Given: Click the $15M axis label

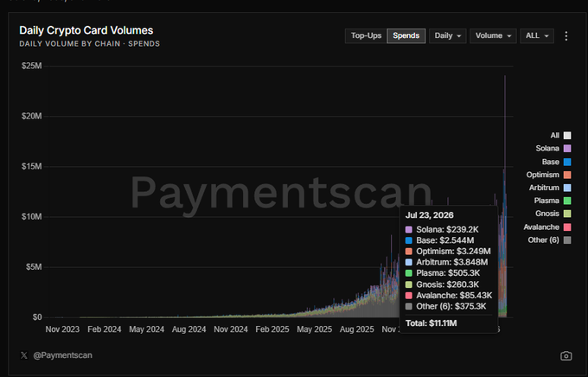Looking at the screenshot, I should (x=31, y=167).
